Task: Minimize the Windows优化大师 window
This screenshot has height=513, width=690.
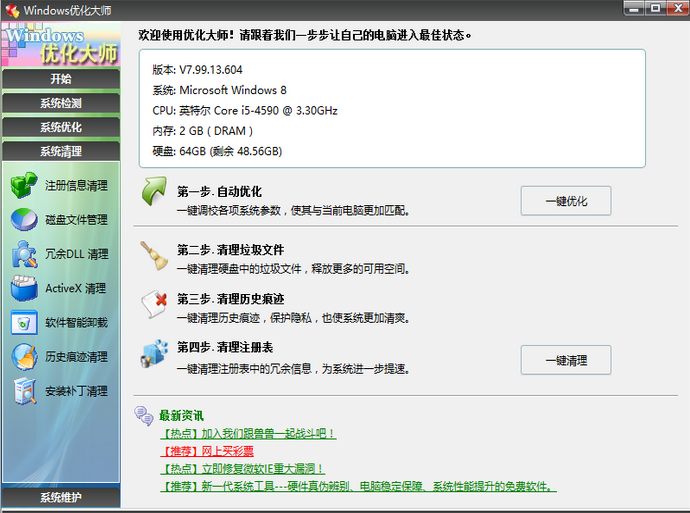Action: click(634, 8)
